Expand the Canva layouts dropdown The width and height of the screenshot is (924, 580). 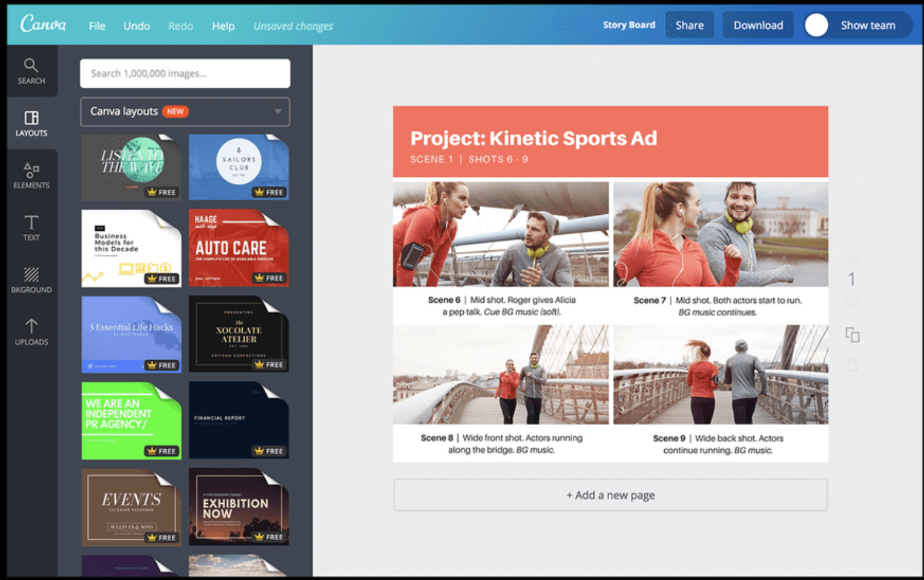tap(185, 111)
